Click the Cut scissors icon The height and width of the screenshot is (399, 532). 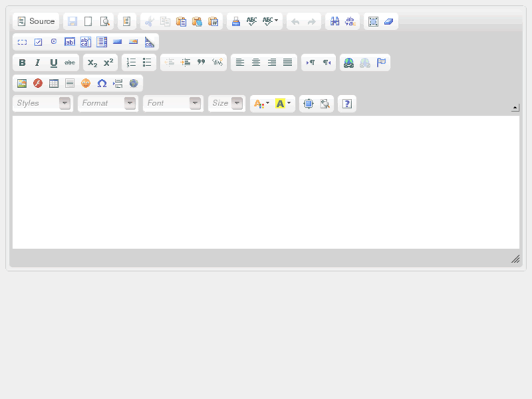pyautogui.click(x=149, y=21)
